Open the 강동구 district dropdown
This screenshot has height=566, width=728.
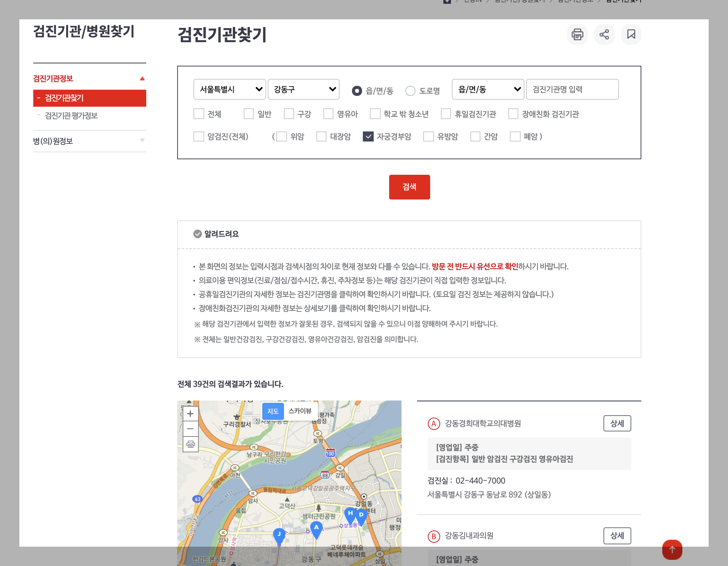click(x=304, y=89)
